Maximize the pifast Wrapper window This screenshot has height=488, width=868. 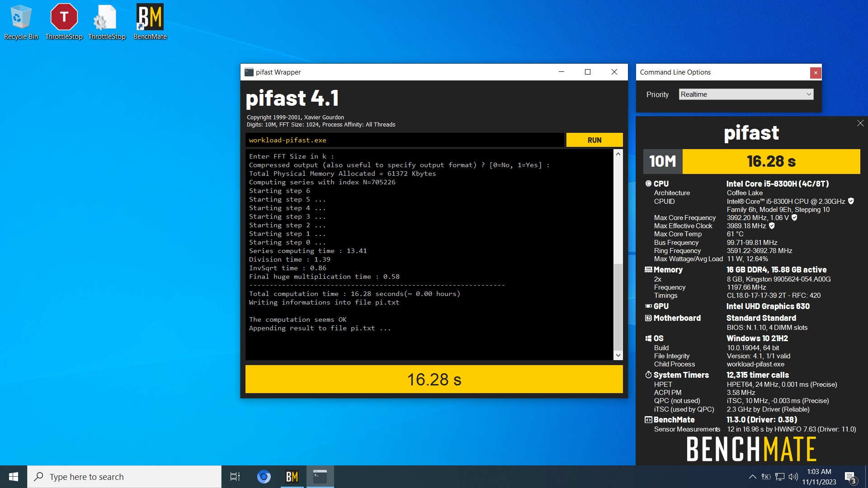point(588,72)
